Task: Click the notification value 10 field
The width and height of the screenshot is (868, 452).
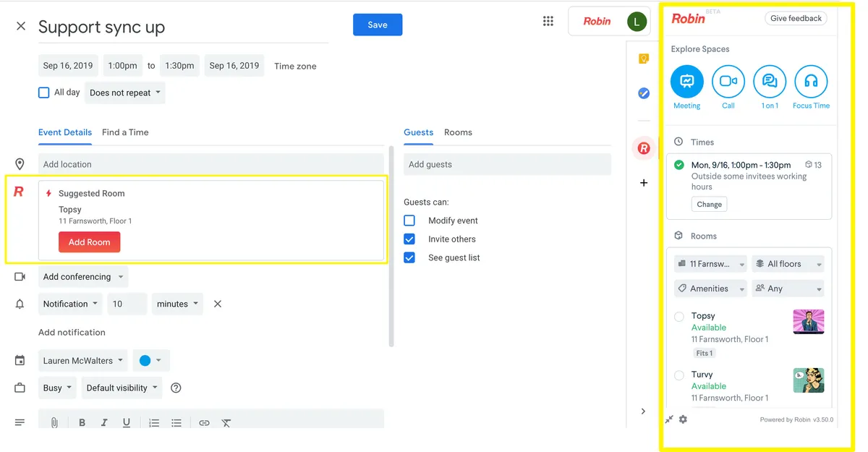Action: point(127,304)
